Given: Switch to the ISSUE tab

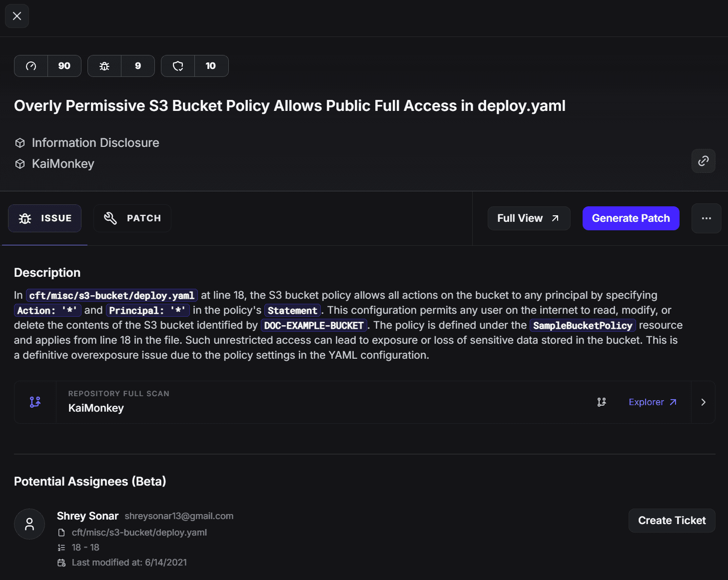Looking at the screenshot, I should tap(45, 218).
